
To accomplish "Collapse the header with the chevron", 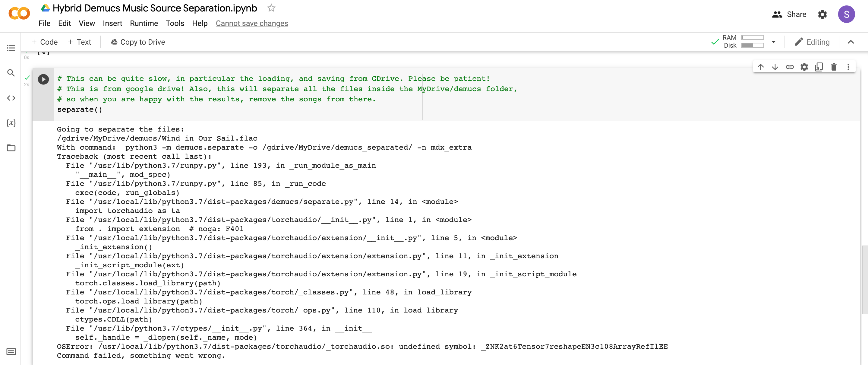I will (x=851, y=42).
